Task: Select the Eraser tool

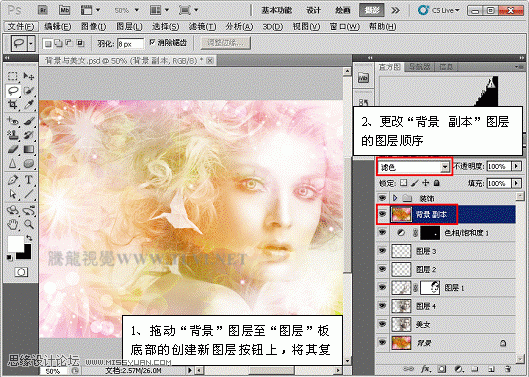Action: (x=12, y=149)
